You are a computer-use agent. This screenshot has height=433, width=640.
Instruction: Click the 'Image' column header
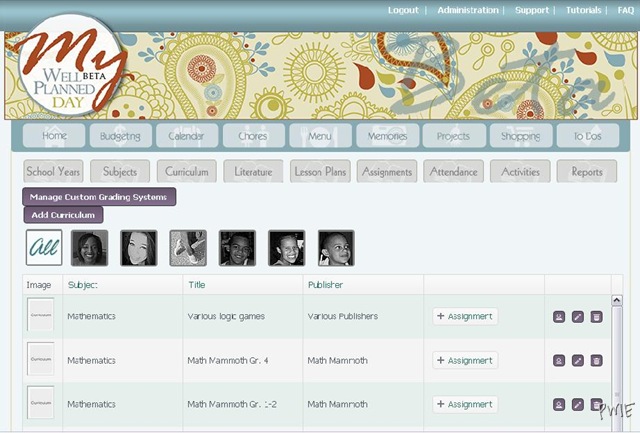point(39,285)
